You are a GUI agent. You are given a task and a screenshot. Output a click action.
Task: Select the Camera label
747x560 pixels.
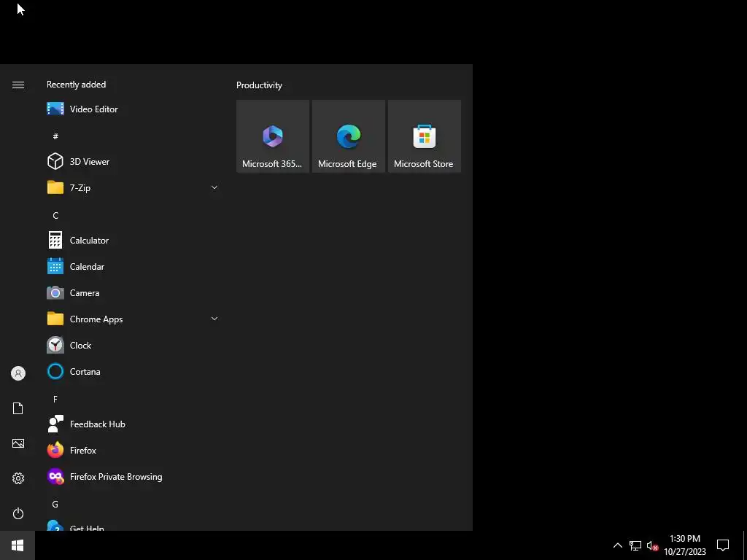pos(85,293)
